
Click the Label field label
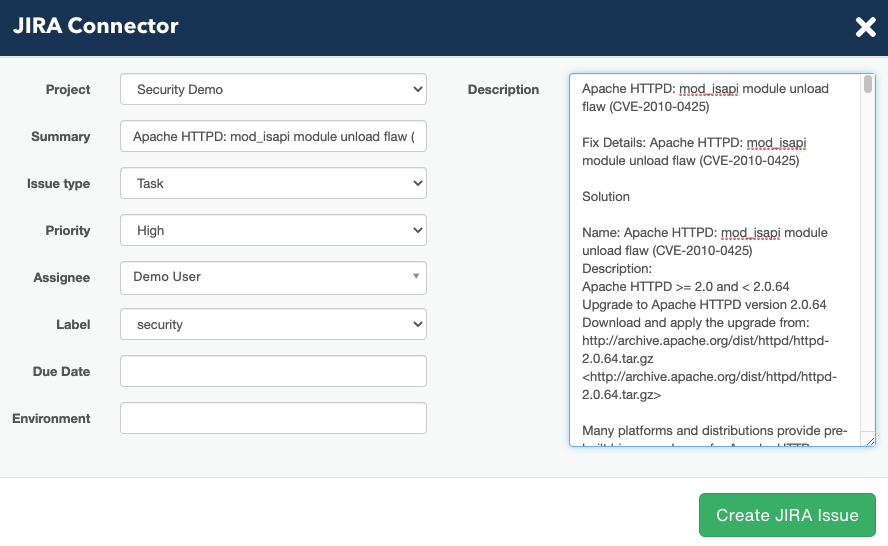73,325
